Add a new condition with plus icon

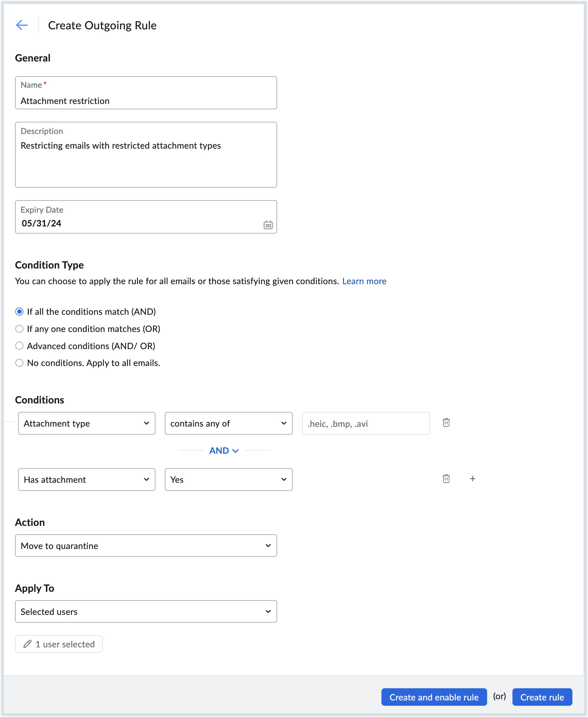(x=472, y=478)
